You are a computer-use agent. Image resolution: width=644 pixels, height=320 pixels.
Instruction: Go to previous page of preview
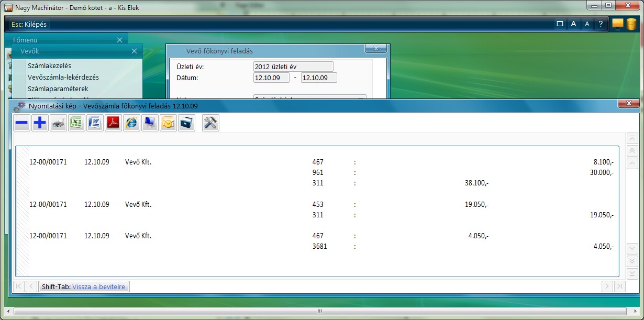[31, 286]
